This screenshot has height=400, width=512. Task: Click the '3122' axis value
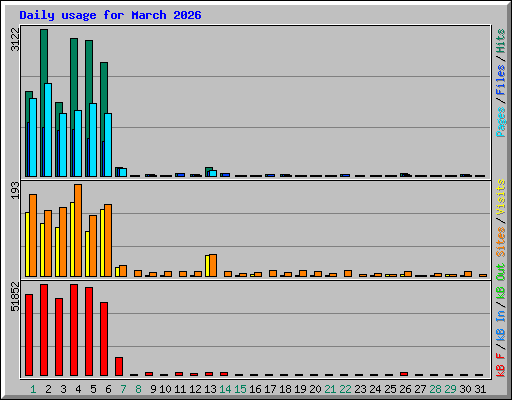(x=15, y=39)
